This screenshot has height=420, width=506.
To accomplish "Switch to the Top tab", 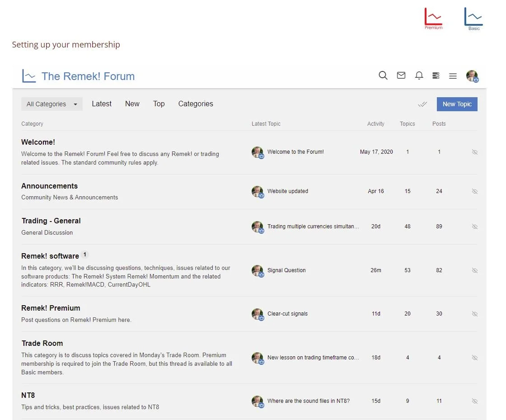I will (159, 104).
